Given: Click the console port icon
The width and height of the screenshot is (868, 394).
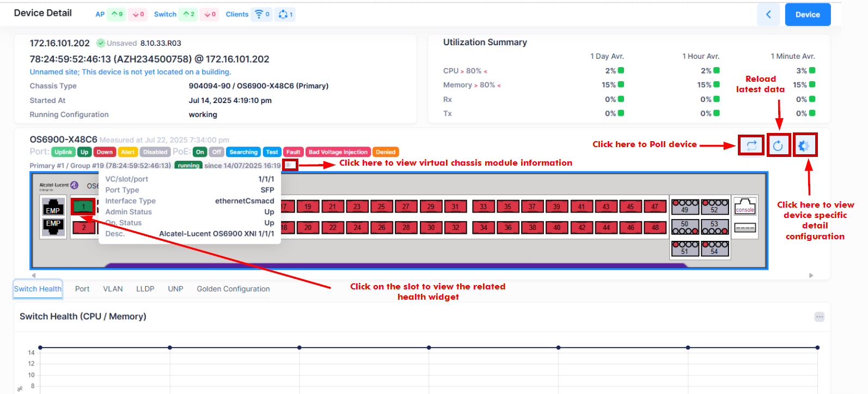Looking at the screenshot, I should pos(744,207).
